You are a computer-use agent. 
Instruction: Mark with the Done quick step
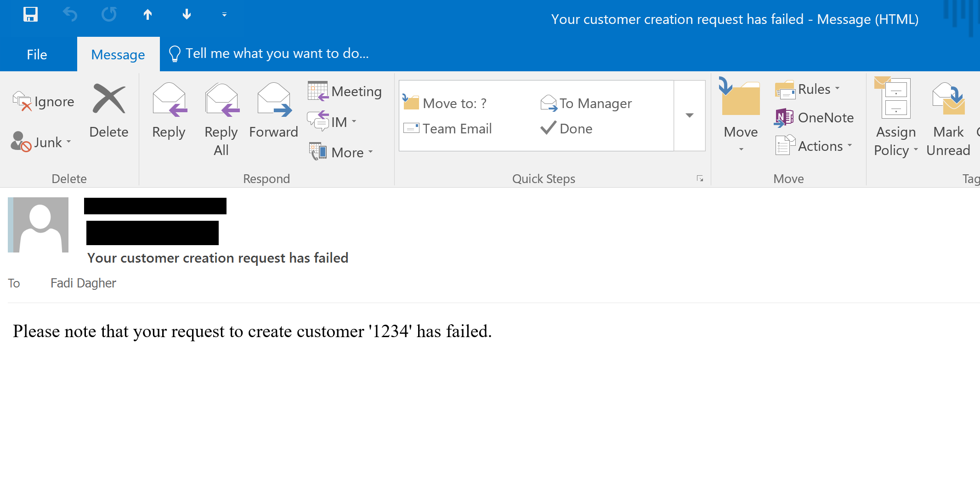[x=567, y=129]
